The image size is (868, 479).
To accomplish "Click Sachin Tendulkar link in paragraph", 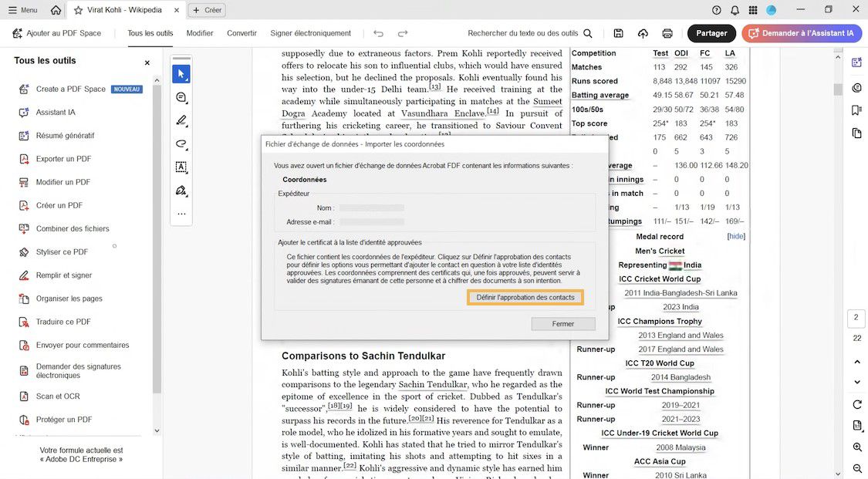I will [433, 384].
